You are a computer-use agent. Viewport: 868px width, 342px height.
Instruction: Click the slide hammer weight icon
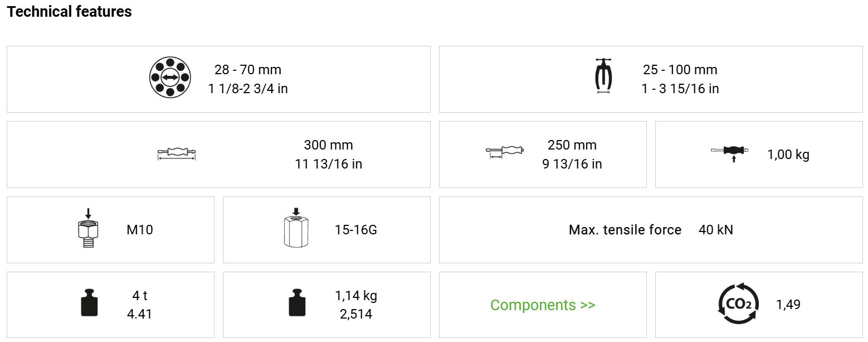tap(729, 152)
